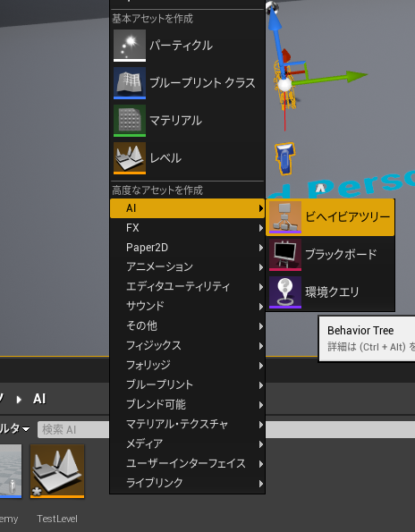Focus the 検索 AI search field
Screen dimensions: 415x532
coord(74,430)
